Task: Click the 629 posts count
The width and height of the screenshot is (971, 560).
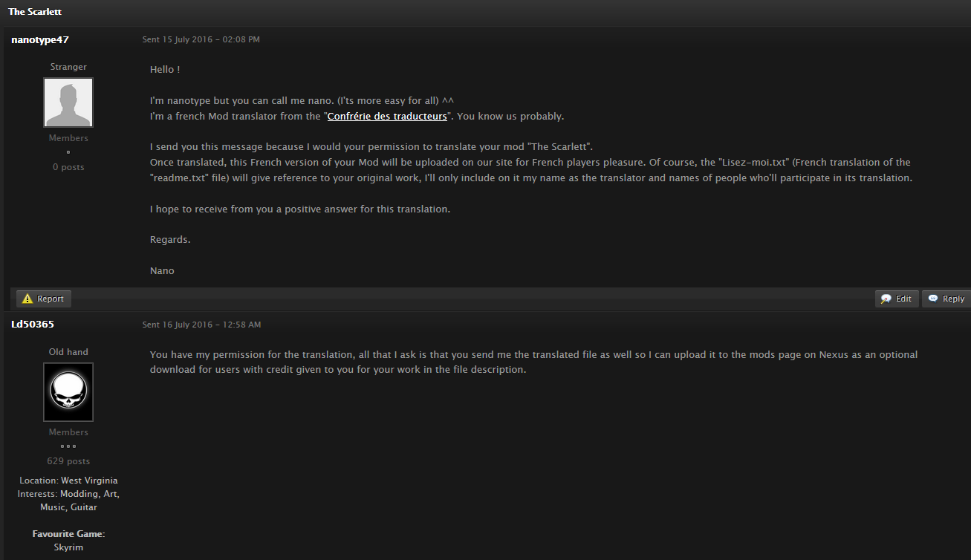Action: [68, 461]
